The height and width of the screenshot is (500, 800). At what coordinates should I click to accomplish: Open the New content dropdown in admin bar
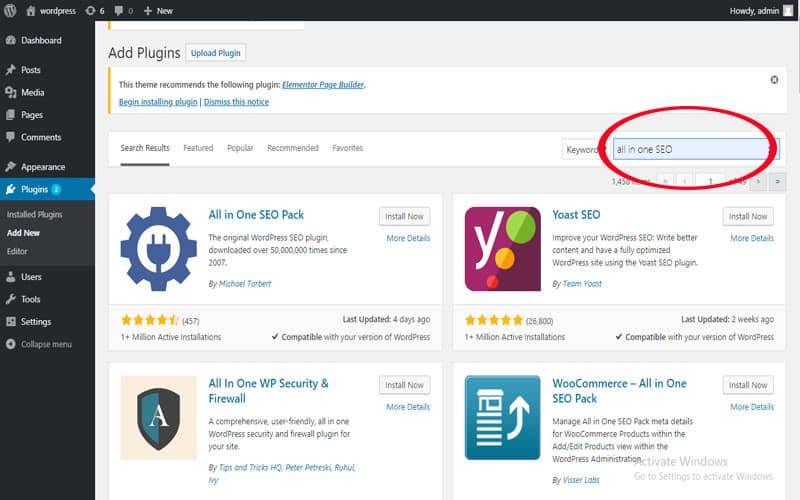click(x=158, y=11)
